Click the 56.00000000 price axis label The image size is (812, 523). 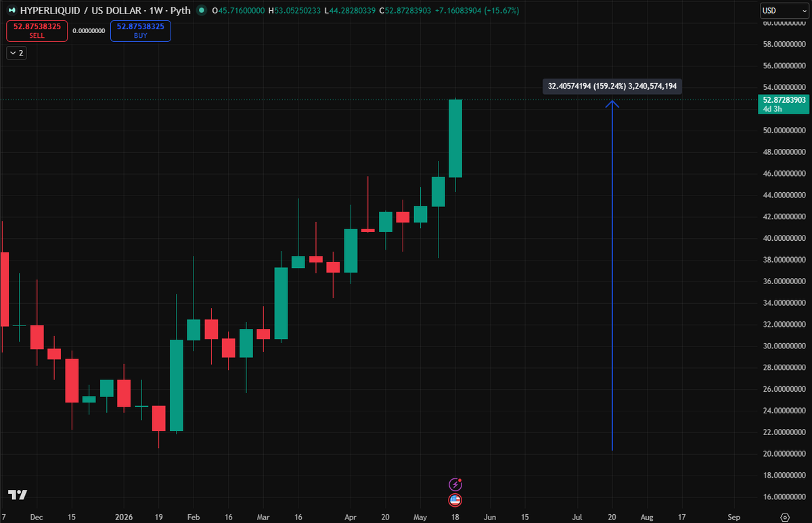(785, 66)
